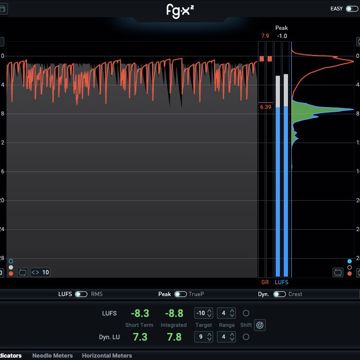Click the history length value 10

coord(46,273)
